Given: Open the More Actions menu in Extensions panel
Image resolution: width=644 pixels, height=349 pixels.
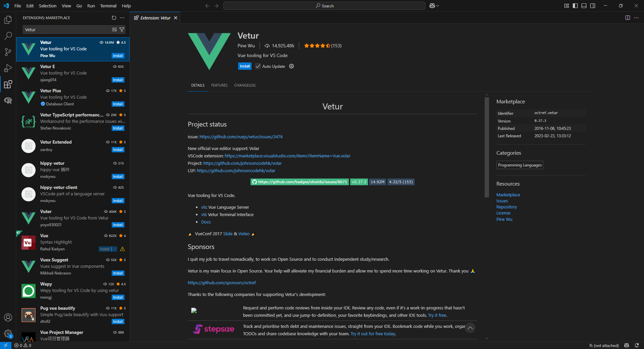Looking at the screenshot, I should 122,18.
